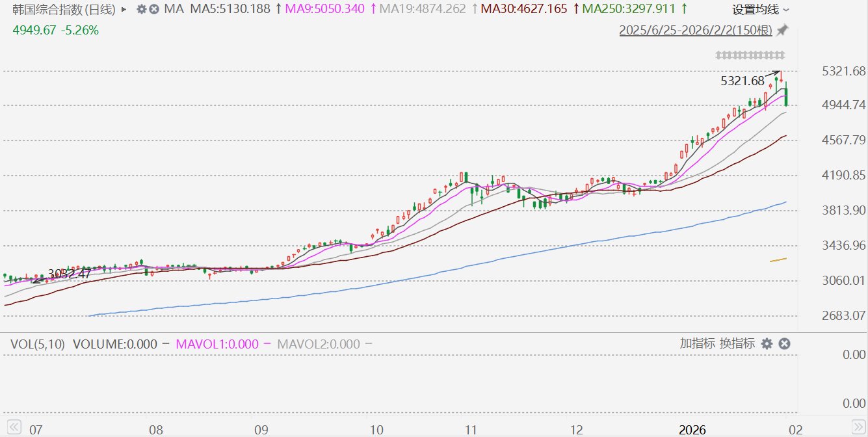
Task: Click the 2025/6/25-2026/2/2(150根) date range link
Action: 696,30
